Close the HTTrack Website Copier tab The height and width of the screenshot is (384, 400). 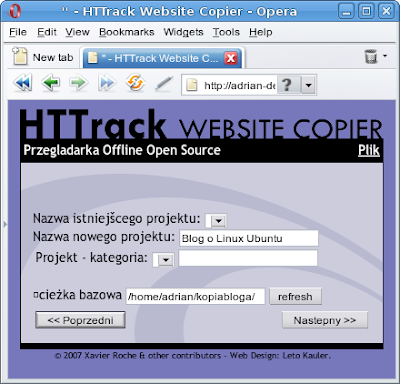pos(231,58)
